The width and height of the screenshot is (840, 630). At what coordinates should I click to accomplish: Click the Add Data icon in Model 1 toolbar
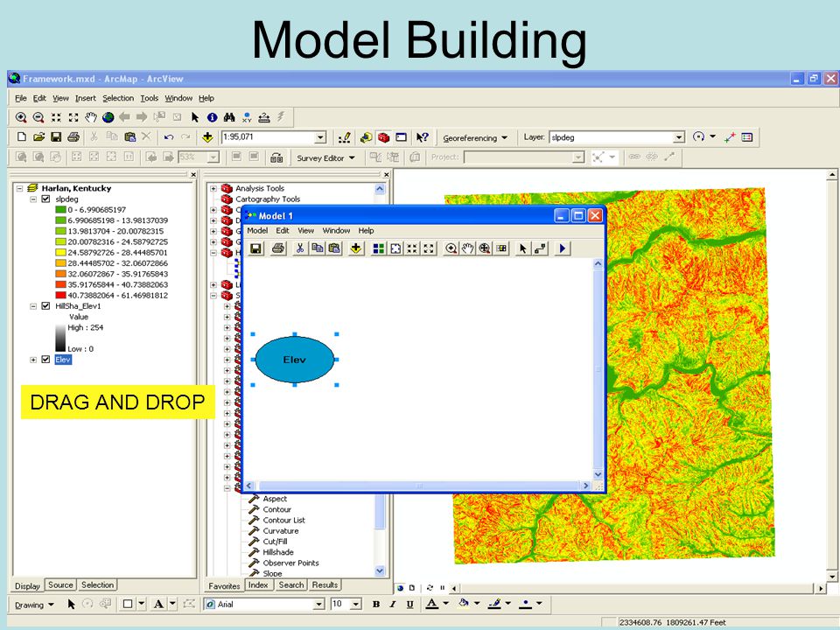(x=356, y=248)
